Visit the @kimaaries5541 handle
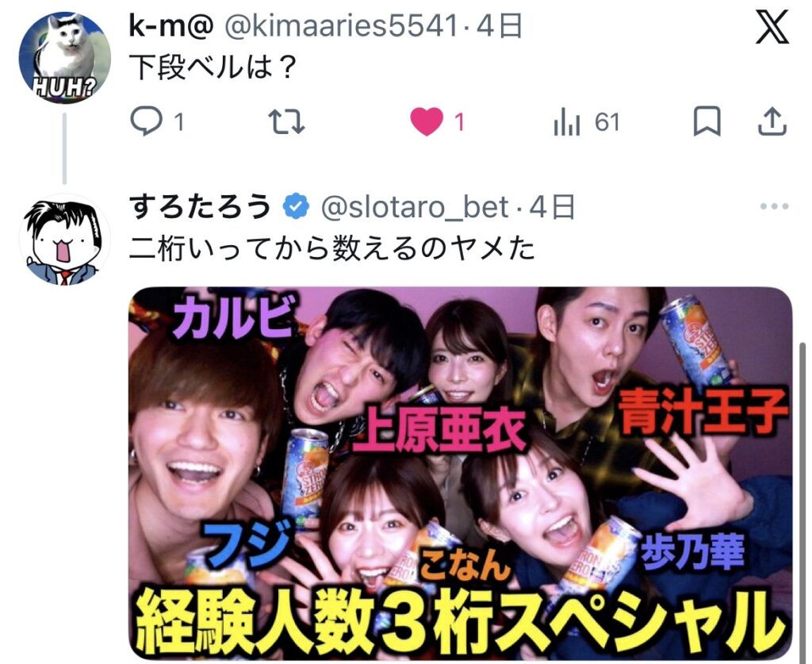The image size is (812, 664). point(341,26)
